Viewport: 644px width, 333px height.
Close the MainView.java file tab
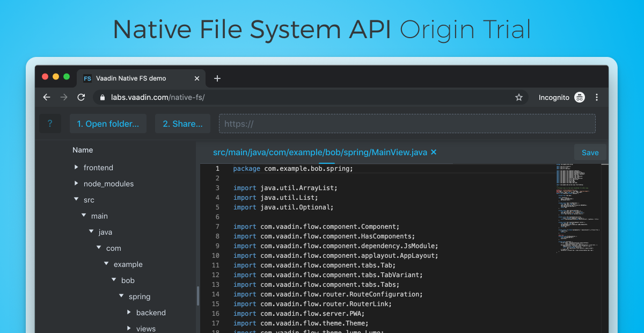pyautogui.click(x=434, y=152)
